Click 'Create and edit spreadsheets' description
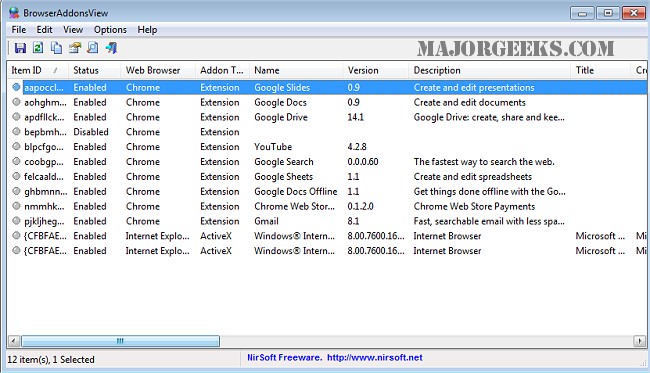The height and width of the screenshot is (373, 650). click(x=473, y=177)
